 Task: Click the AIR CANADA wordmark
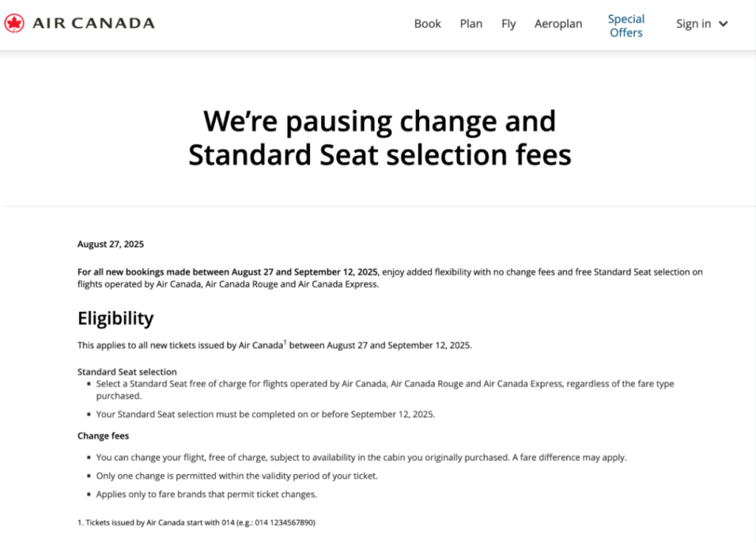coord(94,23)
